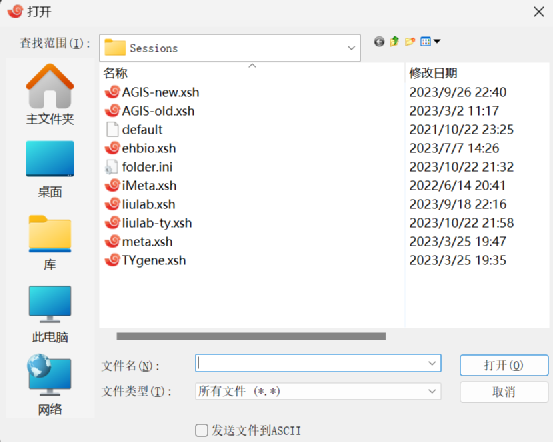The width and height of the screenshot is (553, 442).
Task: Click the date 2023/3/25 19:35
Action: point(458,261)
